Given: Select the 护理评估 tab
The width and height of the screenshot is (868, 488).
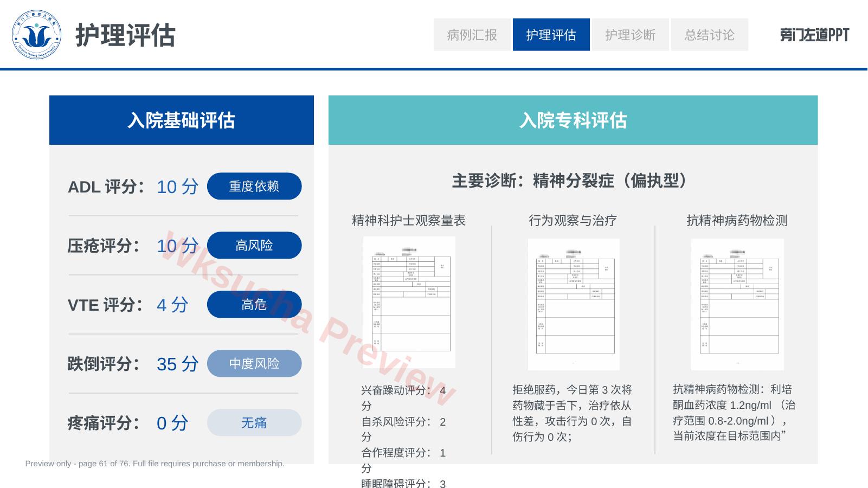Looking at the screenshot, I should click(x=551, y=35).
